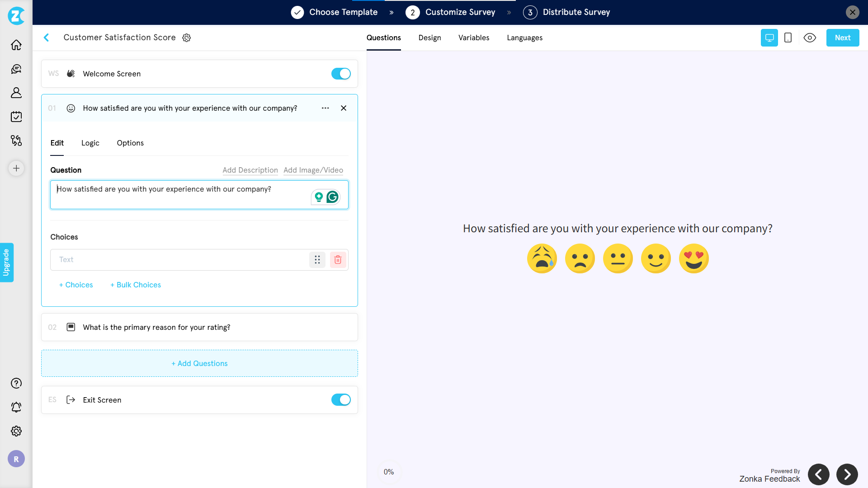Open the Logic tab

tap(90, 143)
